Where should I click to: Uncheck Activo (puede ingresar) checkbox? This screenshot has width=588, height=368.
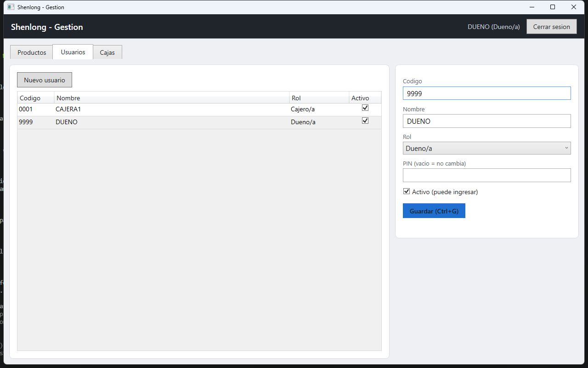(x=407, y=191)
